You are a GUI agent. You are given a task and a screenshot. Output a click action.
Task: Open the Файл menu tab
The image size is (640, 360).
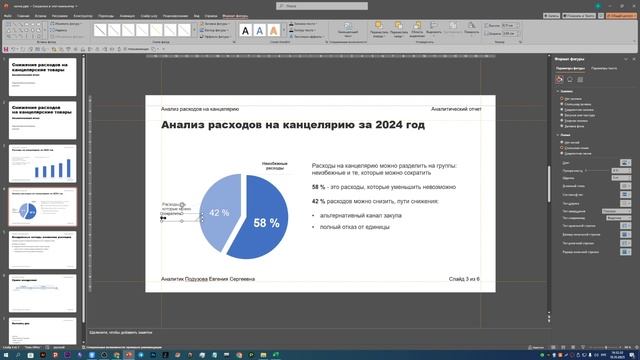pyautogui.click(x=8, y=16)
